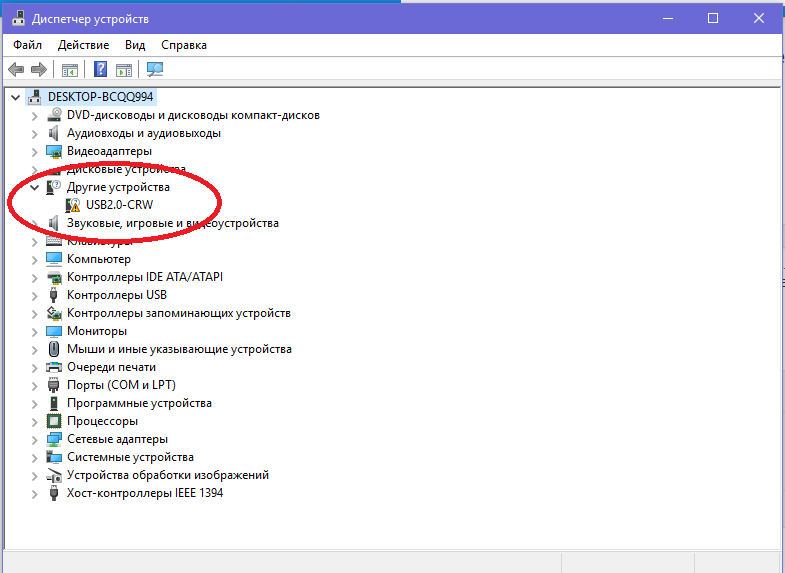Click the mouse icon for Мыши
This screenshot has width=785, height=573.
pyautogui.click(x=54, y=349)
